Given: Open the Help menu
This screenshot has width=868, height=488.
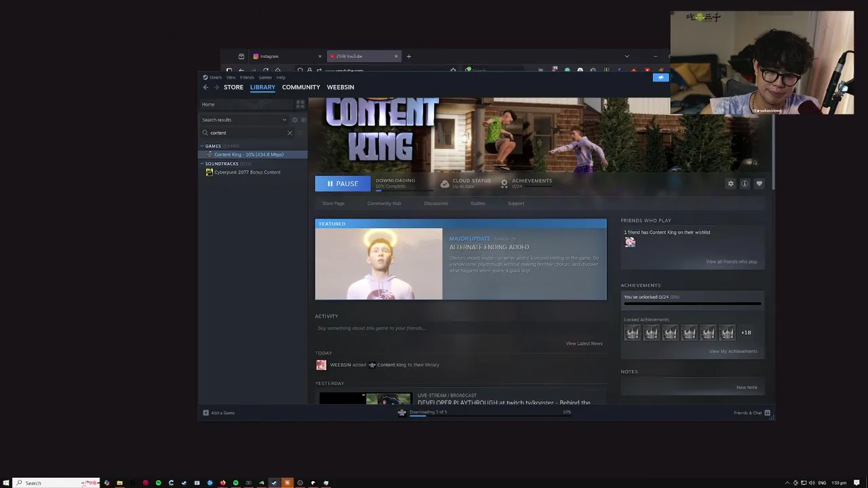Looking at the screenshot, I should [281, 77].
